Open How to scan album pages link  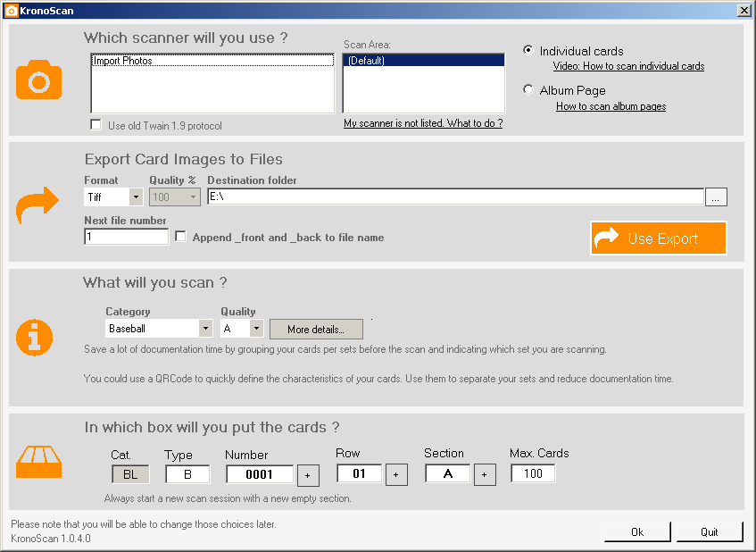tap(611, 106)
